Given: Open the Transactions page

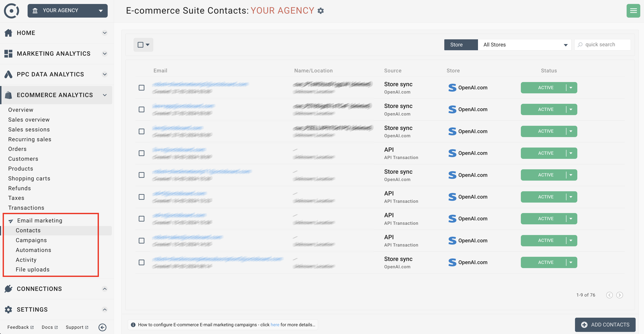Looking at the screenshot, I should [x=26, y=208].
